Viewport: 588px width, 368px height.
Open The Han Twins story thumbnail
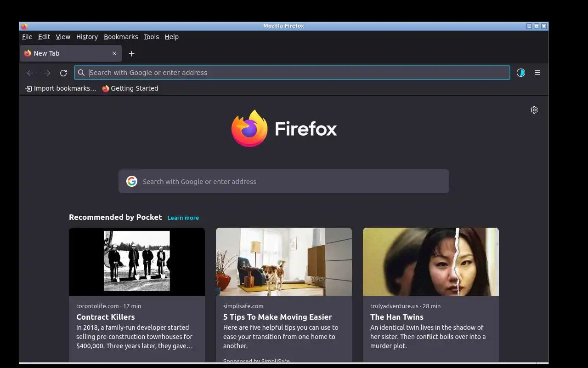coord(431,262)
